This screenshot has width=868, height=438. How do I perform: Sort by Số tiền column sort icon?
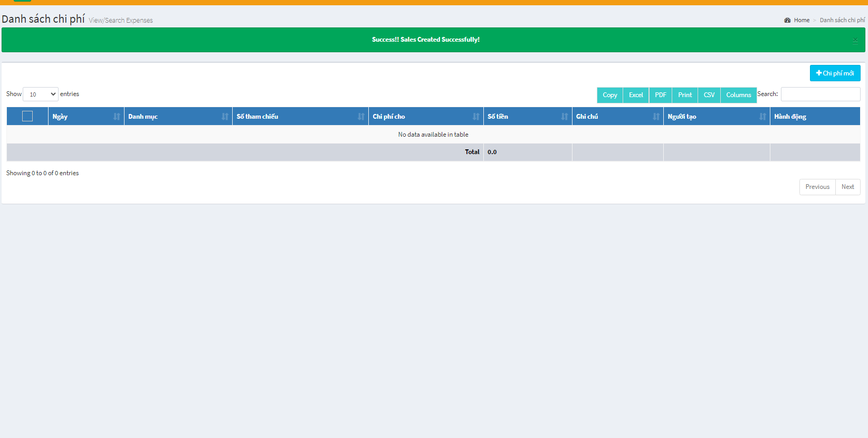(565, 117)
